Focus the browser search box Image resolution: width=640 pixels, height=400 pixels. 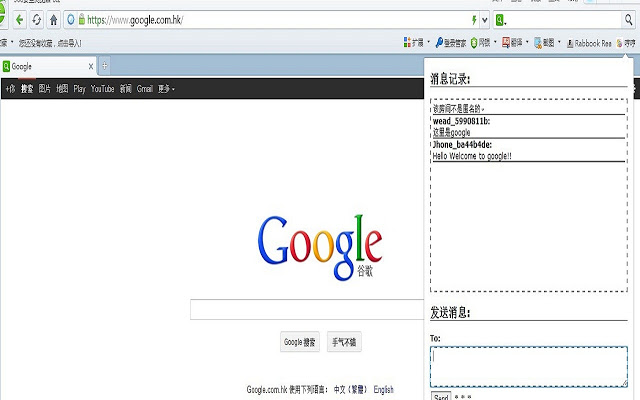pyautogui.click(x=564, y=20)
